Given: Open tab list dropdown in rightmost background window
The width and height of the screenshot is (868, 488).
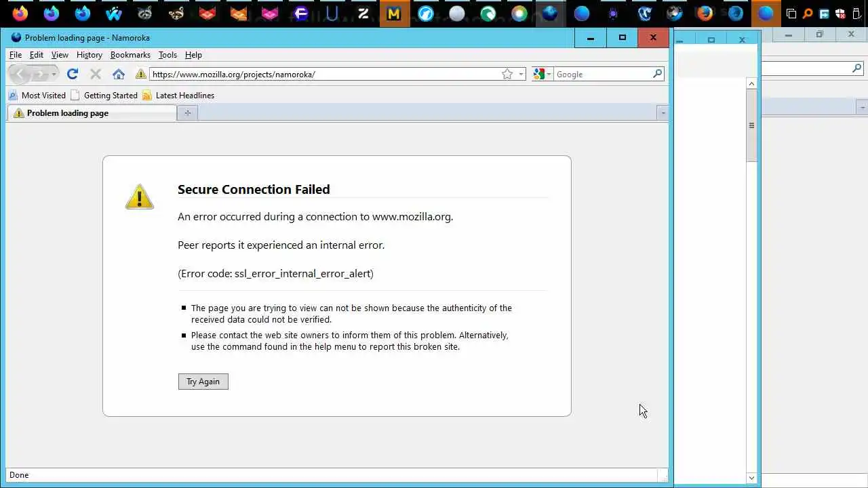Looking at the screenshot, I should (862, 107).
